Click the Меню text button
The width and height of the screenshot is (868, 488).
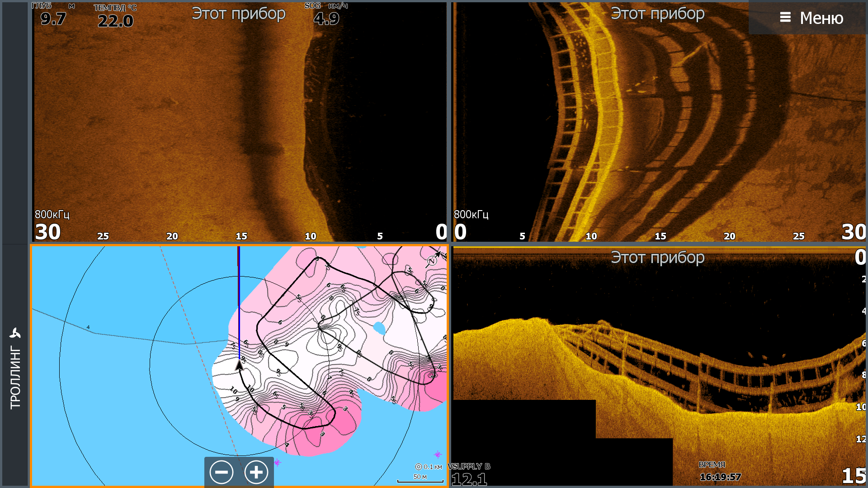[821, 18]
